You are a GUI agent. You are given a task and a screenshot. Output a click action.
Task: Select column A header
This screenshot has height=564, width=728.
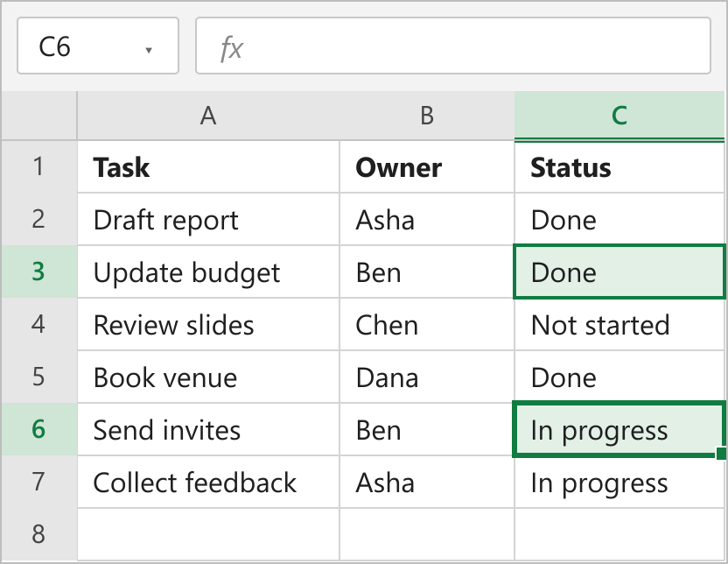(x=208, y=116)
